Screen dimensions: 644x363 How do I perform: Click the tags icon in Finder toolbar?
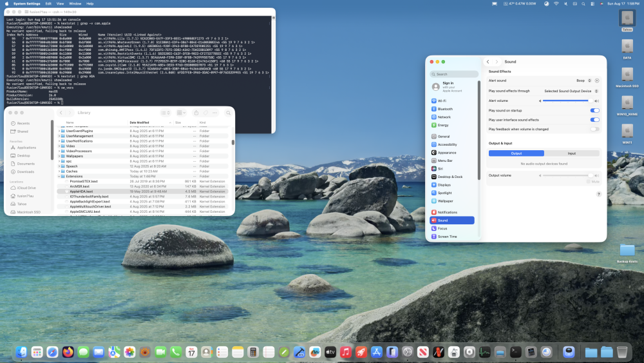pos(205,113)
